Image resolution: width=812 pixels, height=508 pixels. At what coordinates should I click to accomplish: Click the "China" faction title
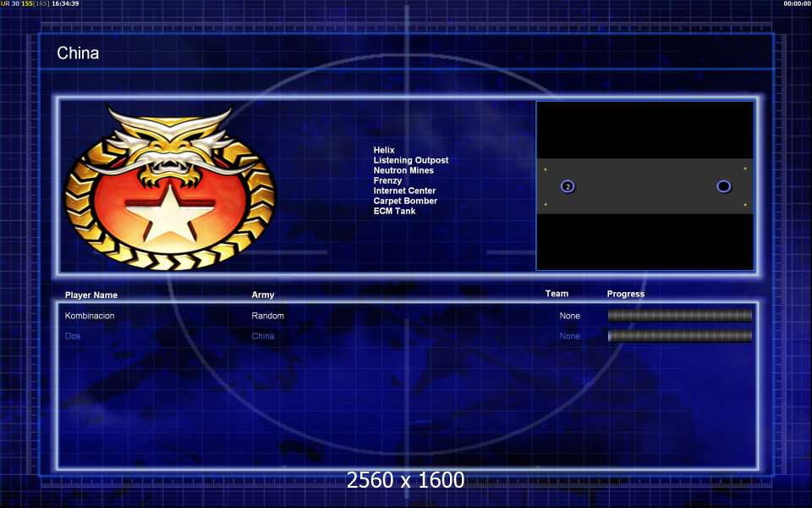[78, 52]
